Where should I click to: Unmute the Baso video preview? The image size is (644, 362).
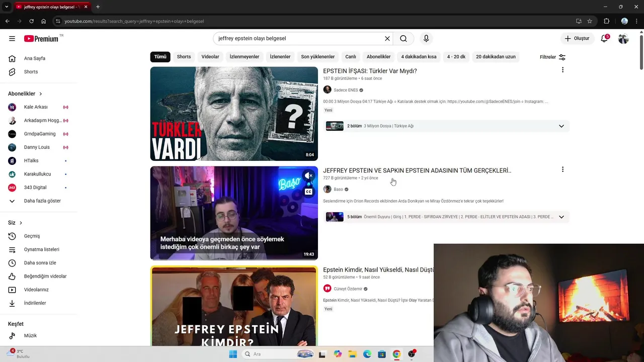308,175
